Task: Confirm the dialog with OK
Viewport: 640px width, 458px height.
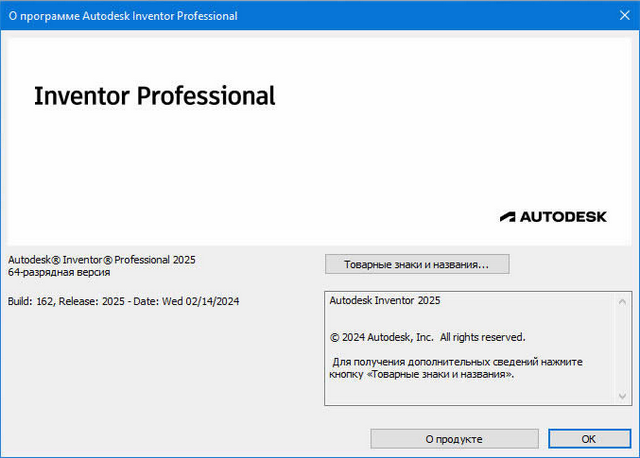Action: coord(589,439)
